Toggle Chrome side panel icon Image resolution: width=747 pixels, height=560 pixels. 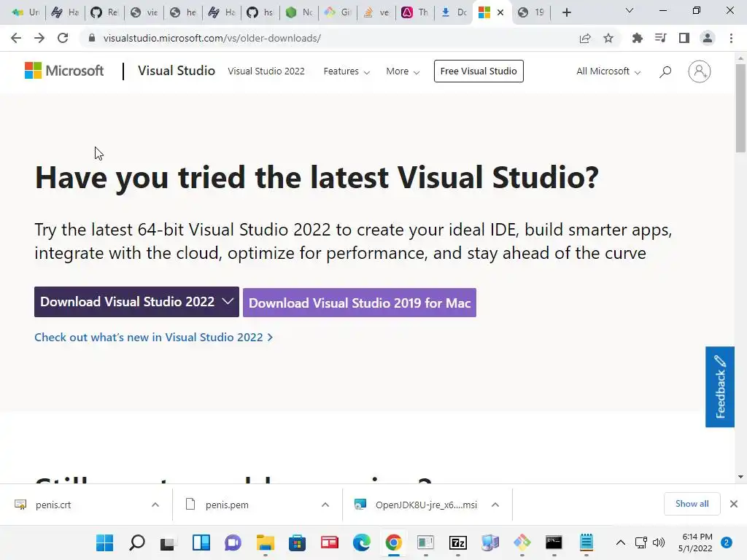[684, 38]
